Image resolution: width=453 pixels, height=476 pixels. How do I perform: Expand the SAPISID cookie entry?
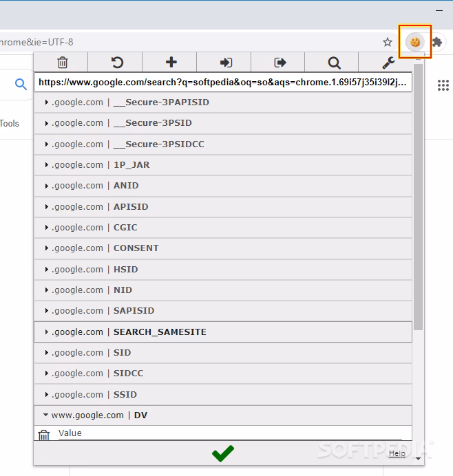click(223, 310)
